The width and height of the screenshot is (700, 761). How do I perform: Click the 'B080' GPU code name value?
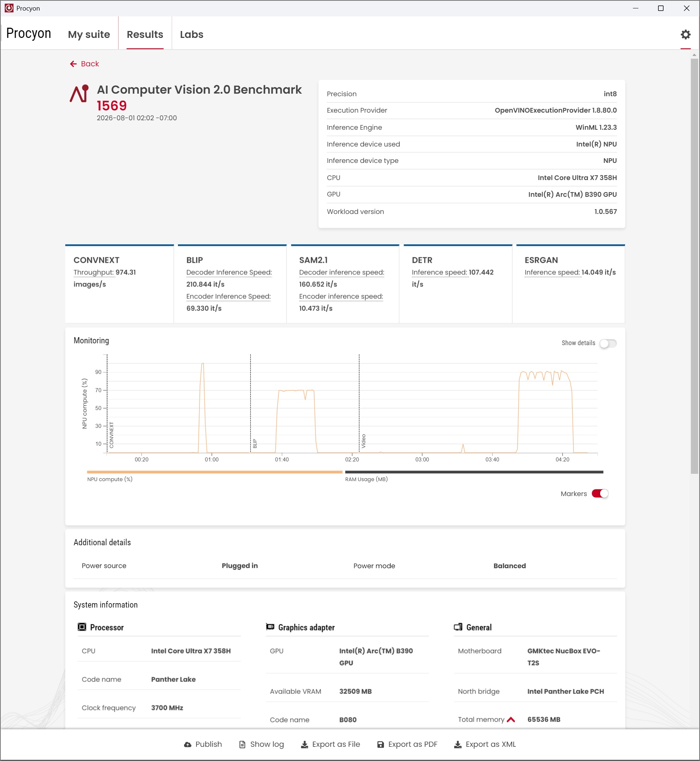[x=348, y=720]
